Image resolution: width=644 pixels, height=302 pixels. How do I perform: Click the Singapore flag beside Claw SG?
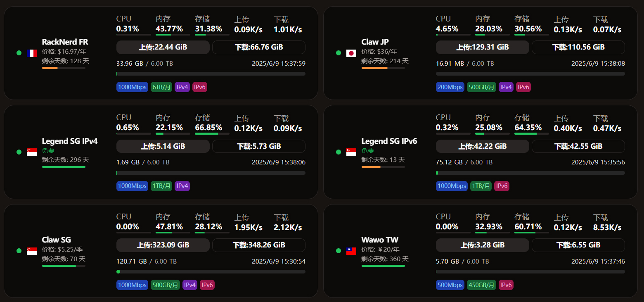tap(32, 251)
